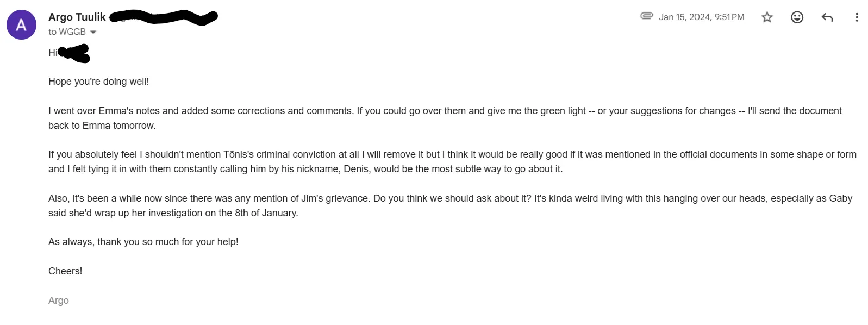Viewport: 868px width, 325px height.
Task: Click the paperclip attachment icon
Action: (646, 16)
